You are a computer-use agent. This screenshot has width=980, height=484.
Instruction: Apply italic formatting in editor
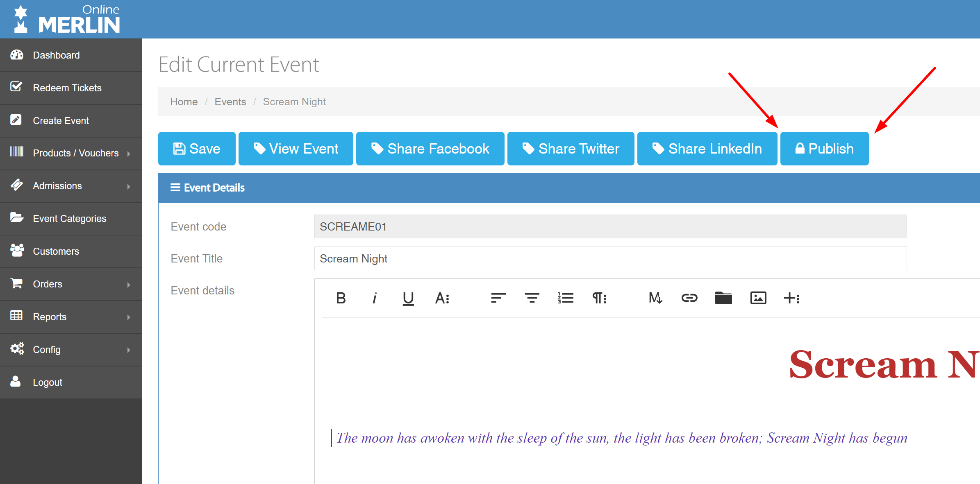pos(374,298)
